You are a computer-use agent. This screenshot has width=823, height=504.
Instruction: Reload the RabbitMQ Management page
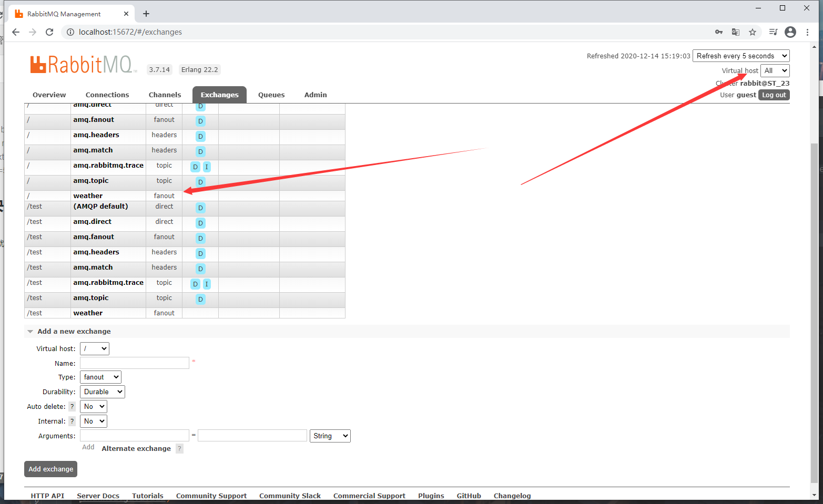(49, 32)
